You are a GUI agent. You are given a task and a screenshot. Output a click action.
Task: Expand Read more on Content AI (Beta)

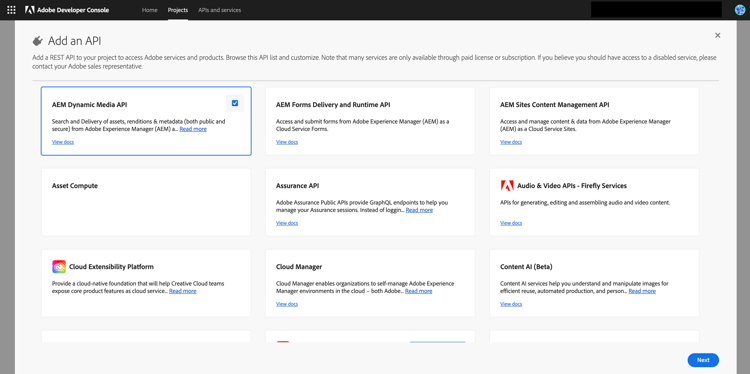(642, 291)
